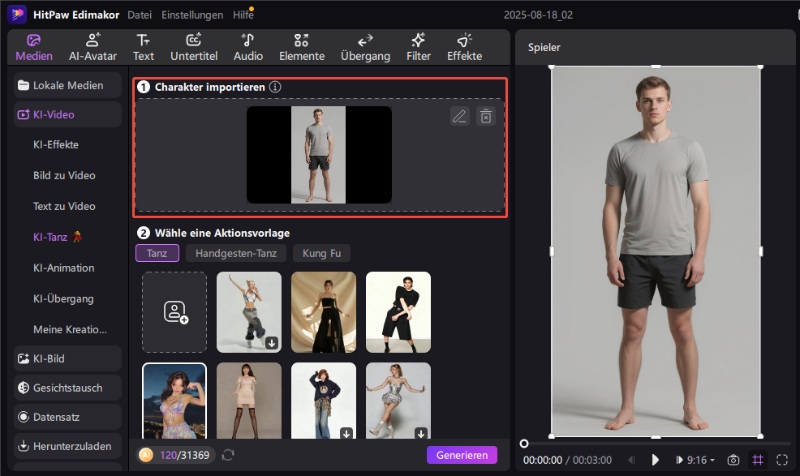Open Bild zu Video in sidebar
Image resolution: width=800 pixels, height=476 pixels.
(64, 175)
